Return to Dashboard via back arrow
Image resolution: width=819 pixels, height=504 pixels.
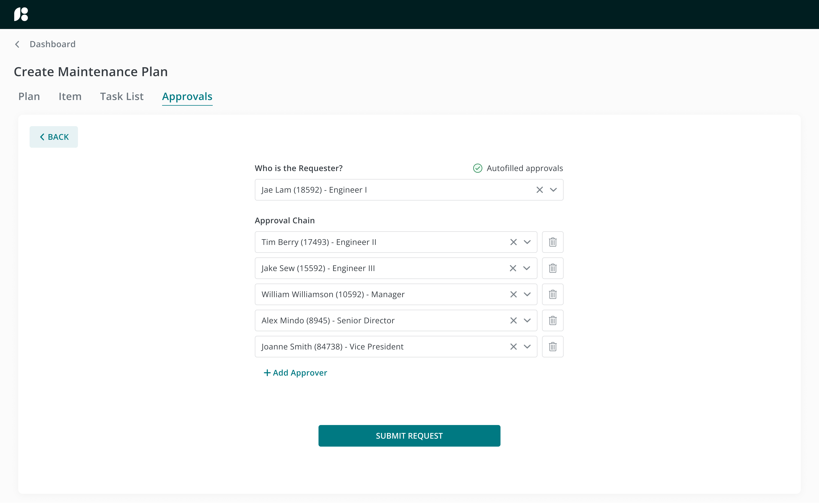click(x=17, y=44)
